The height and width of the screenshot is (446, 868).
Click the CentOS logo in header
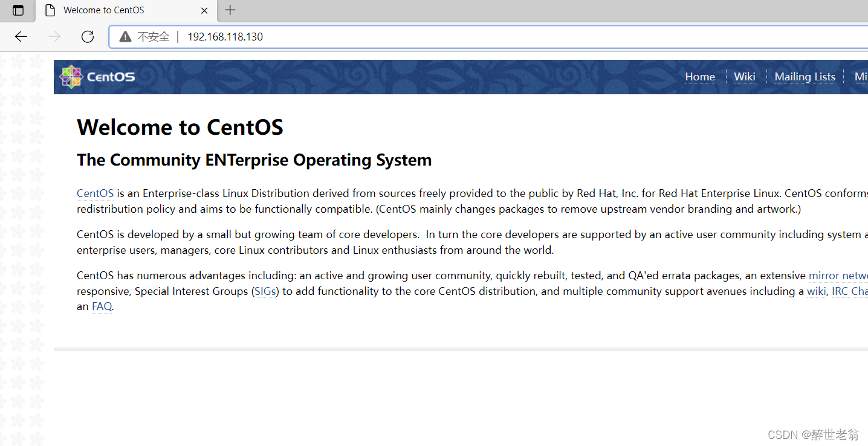97,77
